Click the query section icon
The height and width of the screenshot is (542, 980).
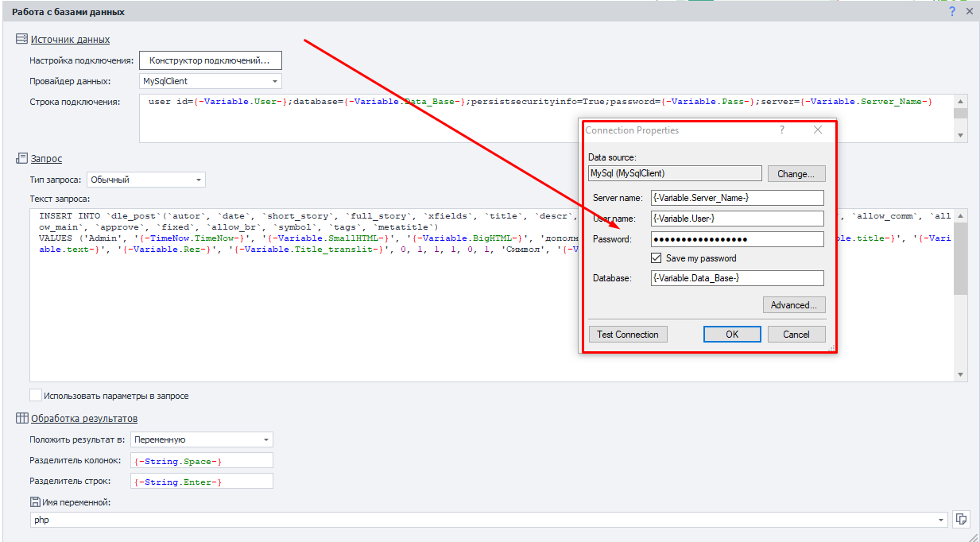pos(21,159)
